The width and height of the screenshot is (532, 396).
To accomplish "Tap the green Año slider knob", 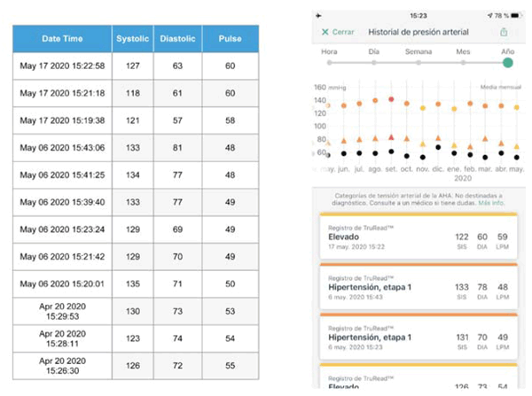I will pos(507,63).
